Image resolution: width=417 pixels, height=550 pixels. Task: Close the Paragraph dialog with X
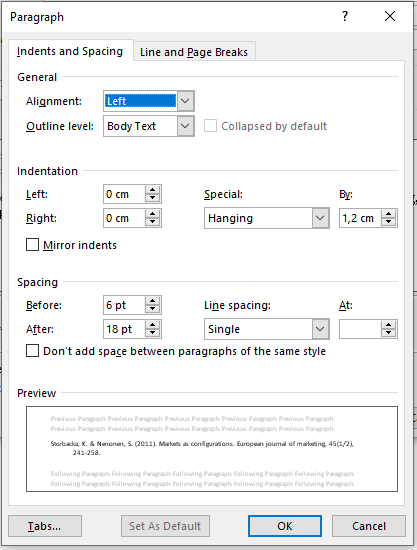point(390,16)
